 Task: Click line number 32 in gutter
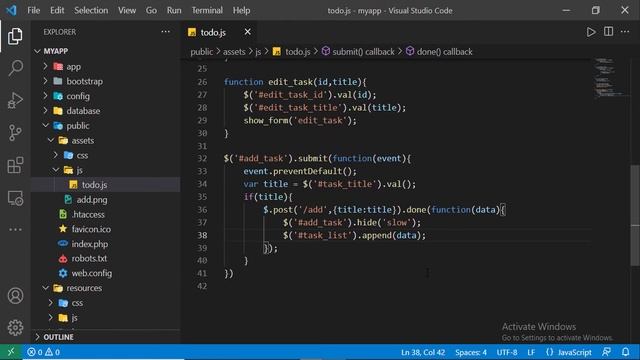coord(202,158)
